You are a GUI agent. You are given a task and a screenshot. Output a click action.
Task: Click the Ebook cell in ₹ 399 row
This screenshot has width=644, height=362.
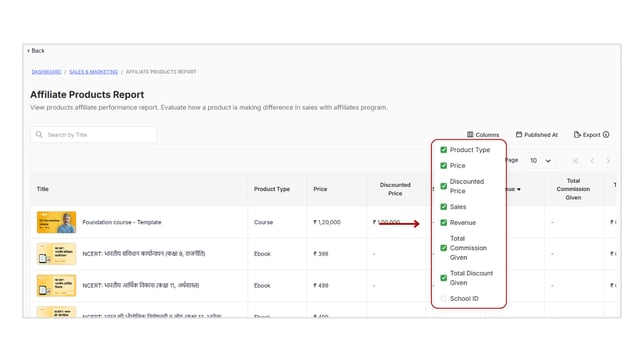coord(262,254)
